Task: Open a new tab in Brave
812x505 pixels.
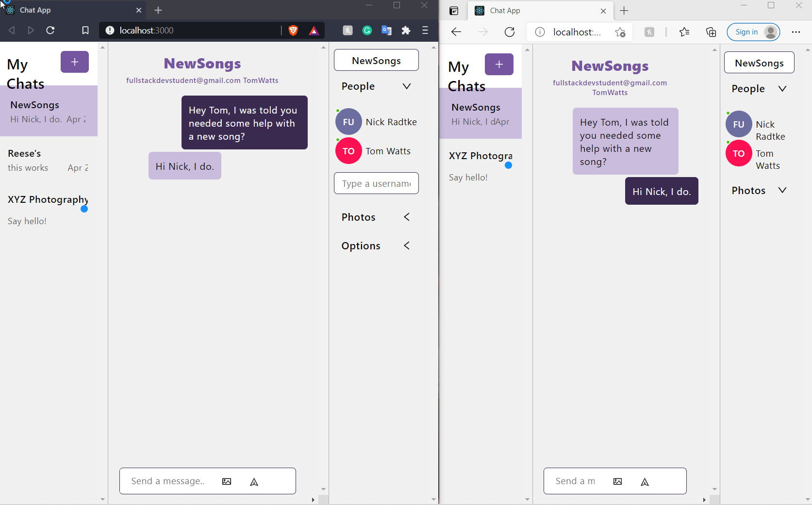Action: 158,10
